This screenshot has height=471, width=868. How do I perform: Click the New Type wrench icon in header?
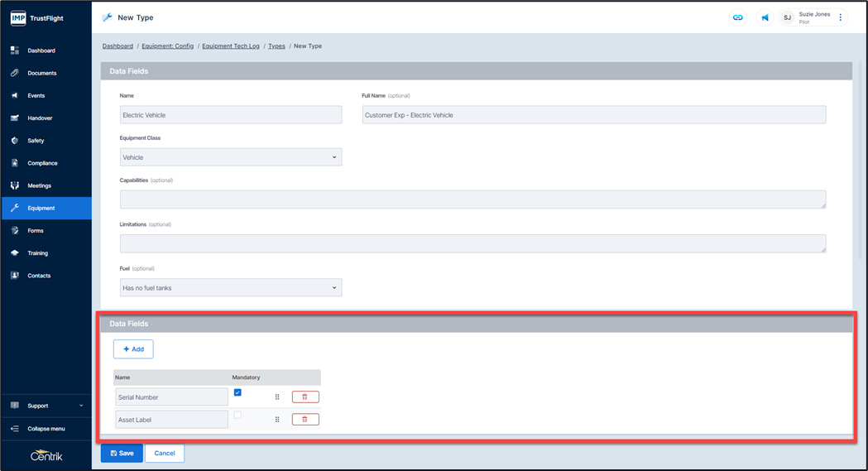coord(108,17)
